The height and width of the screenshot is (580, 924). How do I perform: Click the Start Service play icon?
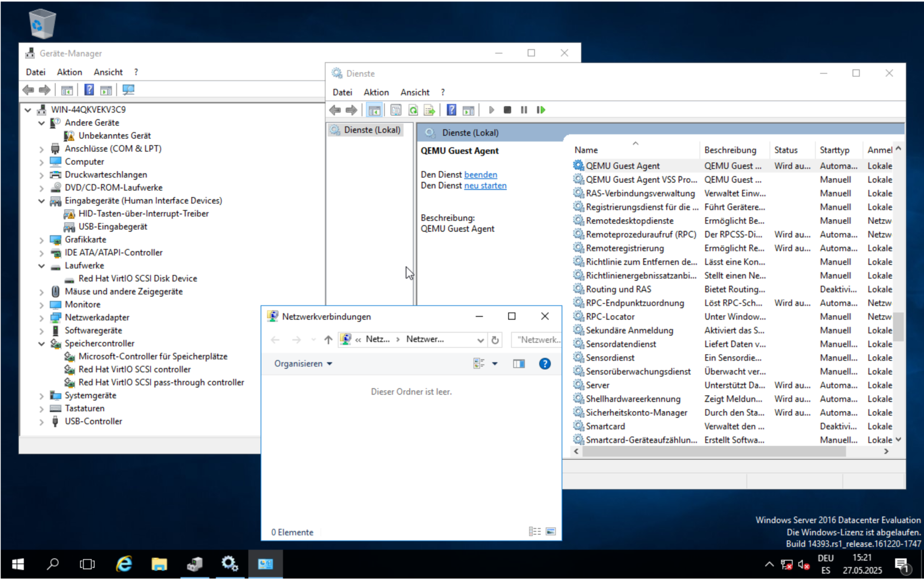coord(491,110)
